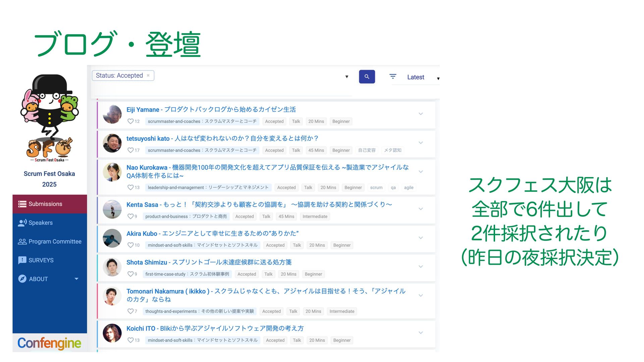Click the SURVEYS feedback icon
Screen dimensions: 644x362
(x=22, y=260)
